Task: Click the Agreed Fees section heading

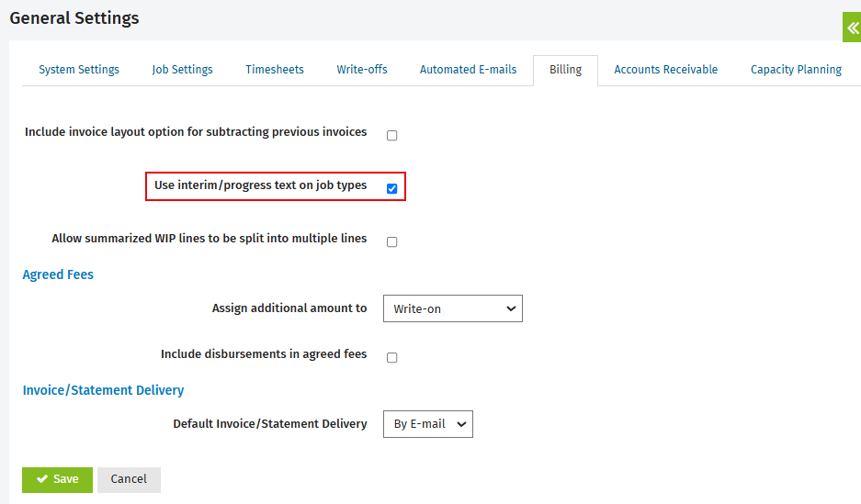Action: tap(58, 274)
